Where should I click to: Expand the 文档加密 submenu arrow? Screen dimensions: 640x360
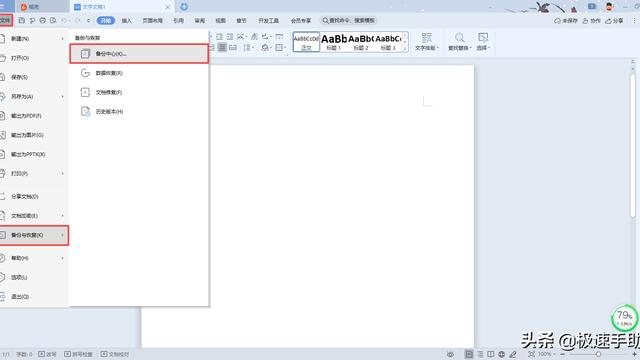coord(62,216)
